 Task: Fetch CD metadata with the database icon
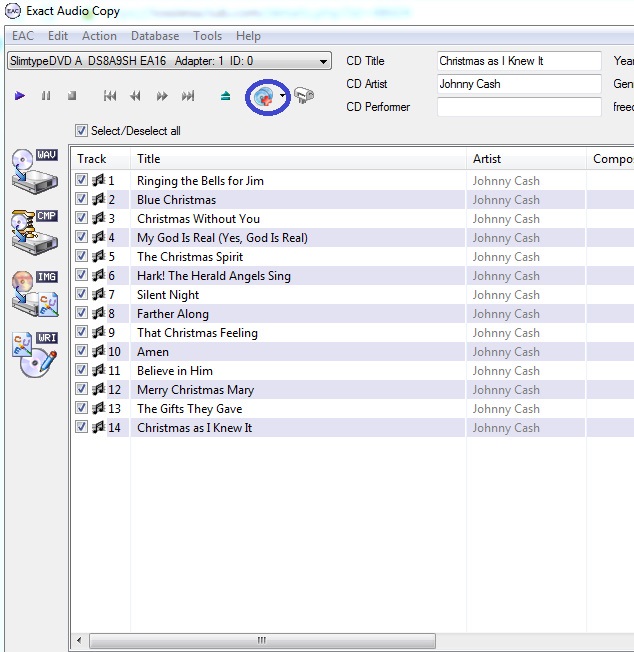coord(264,97)
